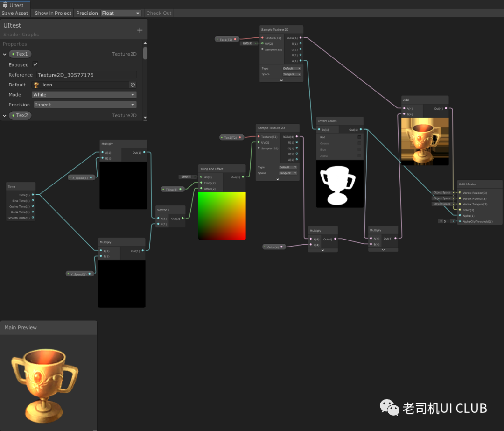504x431 pixels.
Task: Toggle the Exposed checkbox for Tex1
Action: 35,64
